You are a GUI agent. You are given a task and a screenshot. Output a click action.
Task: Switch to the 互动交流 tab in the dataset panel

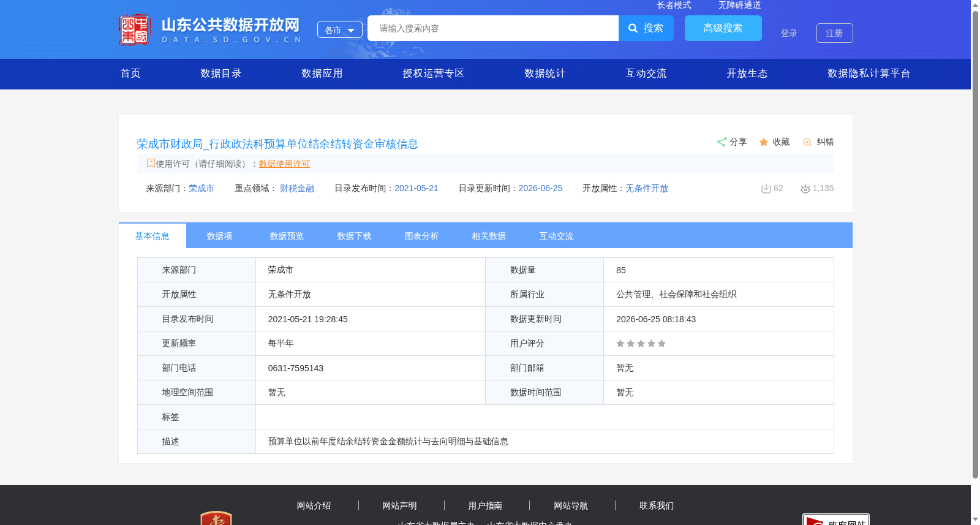tap(557, 236)
